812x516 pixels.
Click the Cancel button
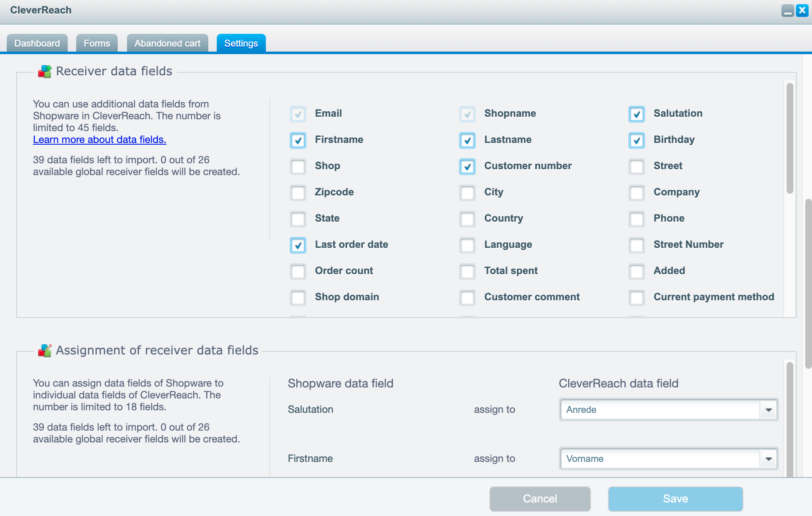pos(540,499)
